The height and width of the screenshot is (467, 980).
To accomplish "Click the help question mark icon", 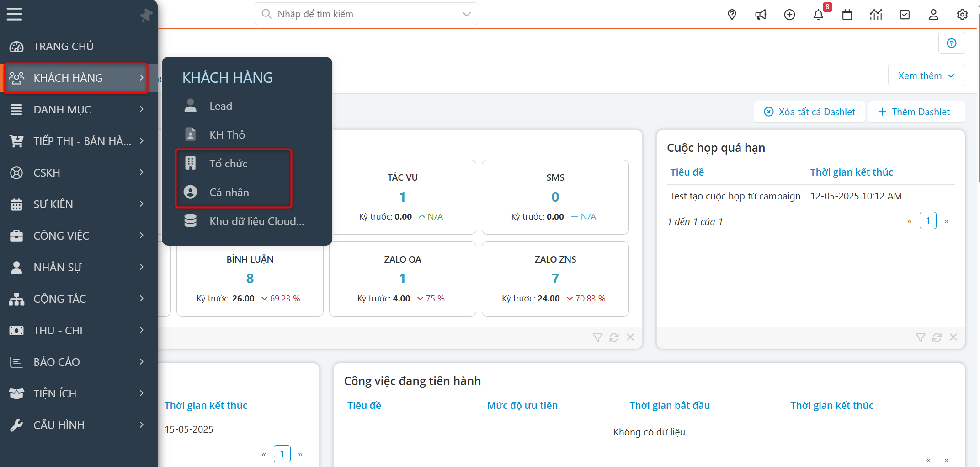I will 952,43.
